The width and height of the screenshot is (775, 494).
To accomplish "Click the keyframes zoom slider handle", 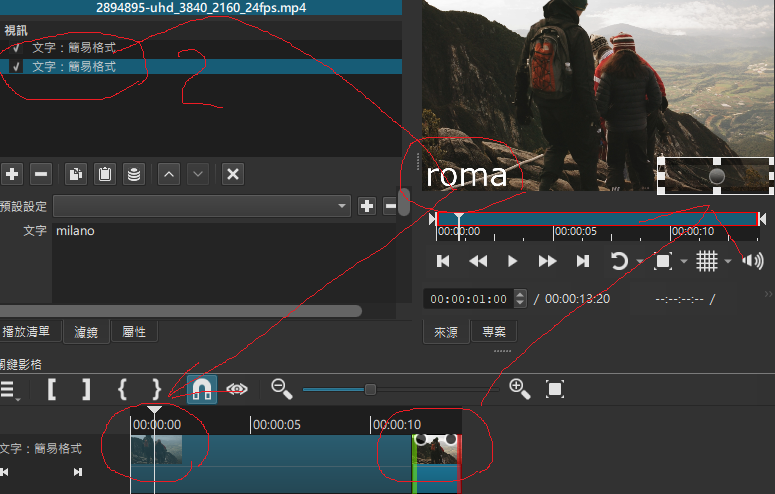I will click(x=370, y=389).
